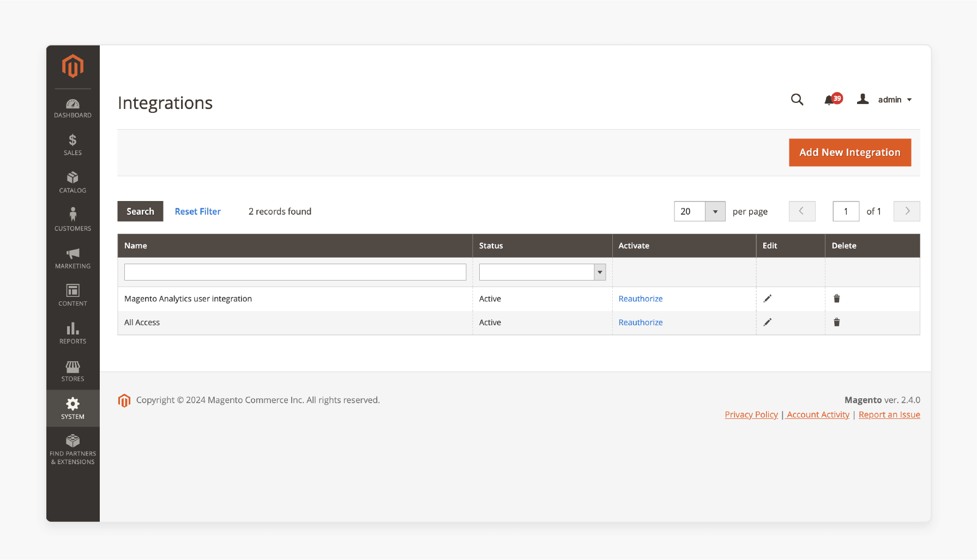Open the Report an Issue link

(889, 415)
